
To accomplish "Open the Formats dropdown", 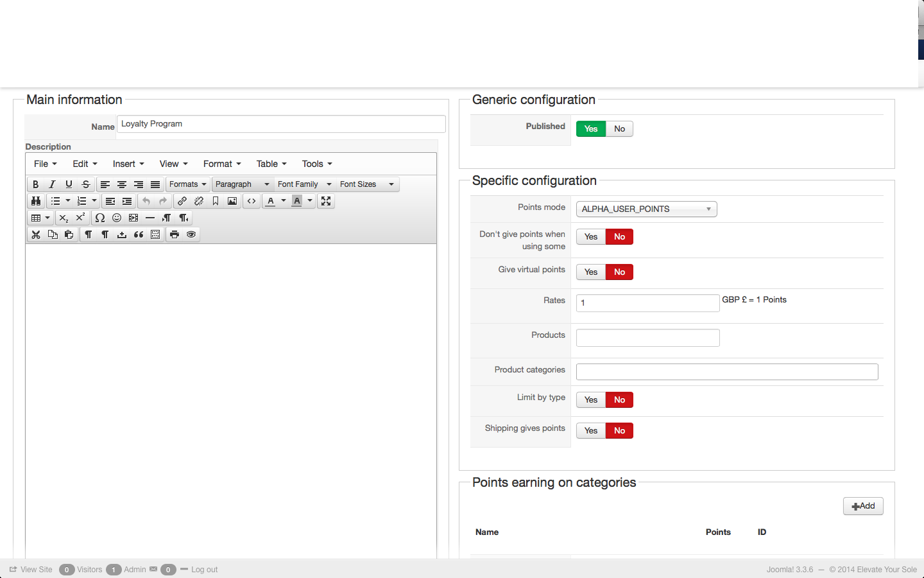I will pos(188,184).
